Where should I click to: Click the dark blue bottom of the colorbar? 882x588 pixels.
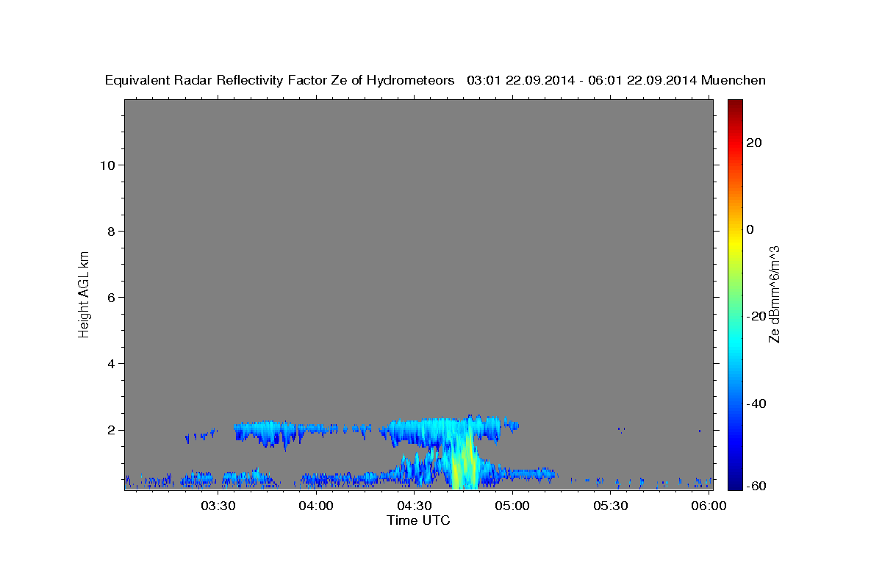(735, 484)
